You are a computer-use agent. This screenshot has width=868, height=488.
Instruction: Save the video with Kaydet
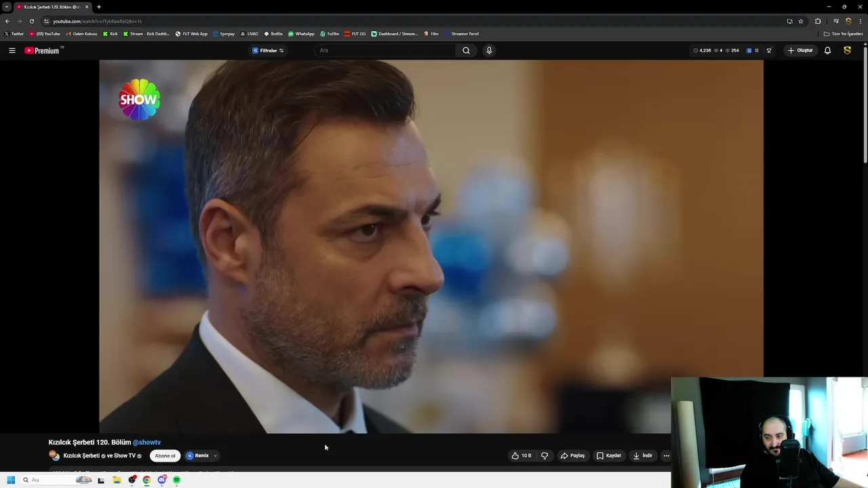coord(608,455)
